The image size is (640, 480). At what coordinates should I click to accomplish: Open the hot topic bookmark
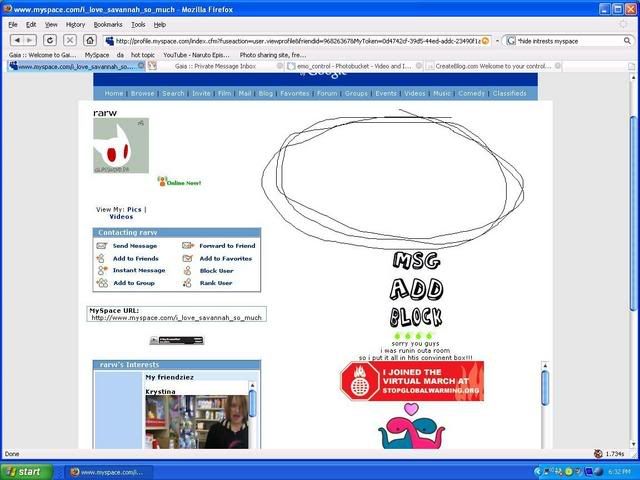(142, 55)
